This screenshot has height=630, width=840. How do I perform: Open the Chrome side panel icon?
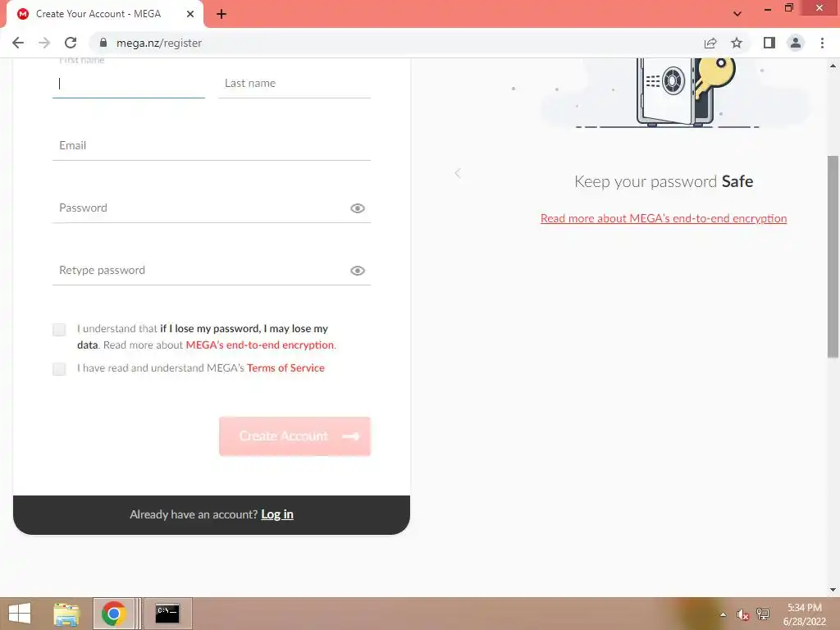coord(769,43)
